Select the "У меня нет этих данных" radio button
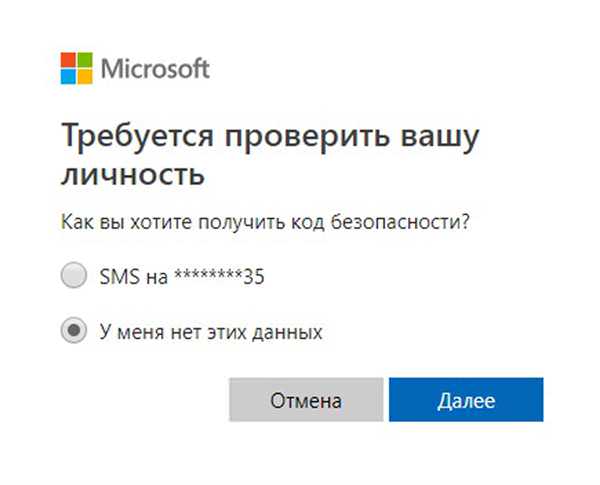600x485 pixels. pos(73,330)
